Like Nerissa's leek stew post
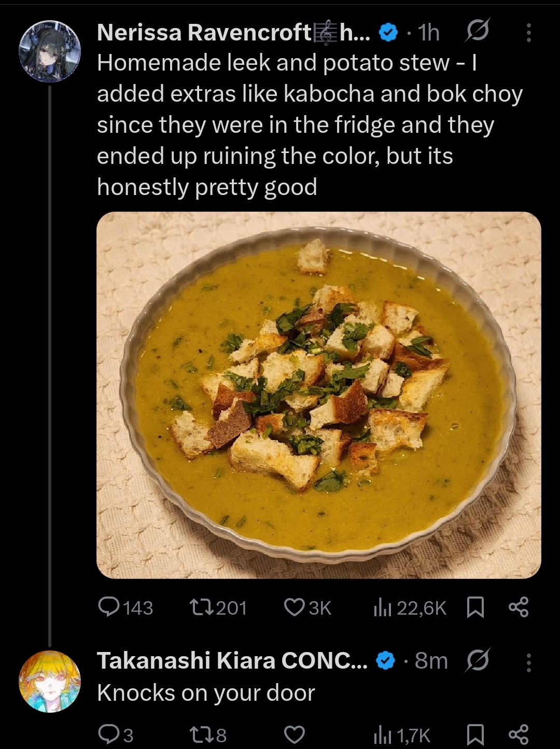560x749 pixels. tap(295, 607)
